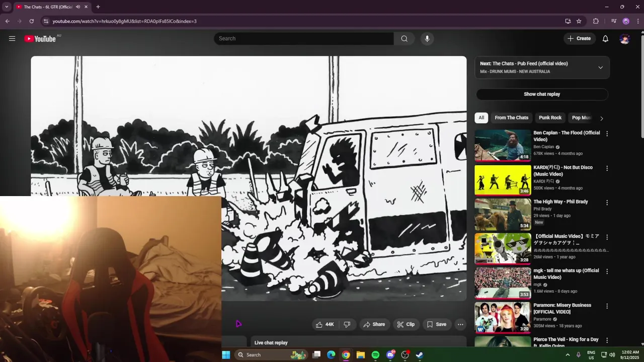Open the Paramore Misery Business thumbnail
Viewport: 644px width, 362px height.
503,318
